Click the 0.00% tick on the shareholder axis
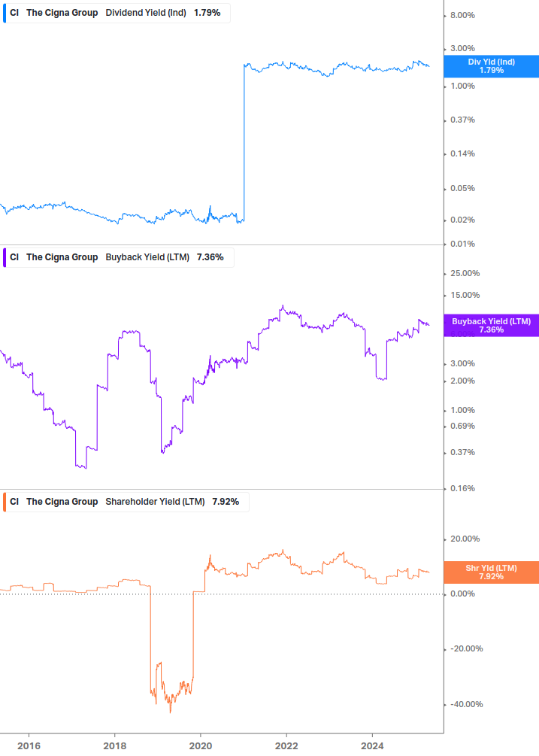This screenshot has width=539, height=756. tap(462, 594)
